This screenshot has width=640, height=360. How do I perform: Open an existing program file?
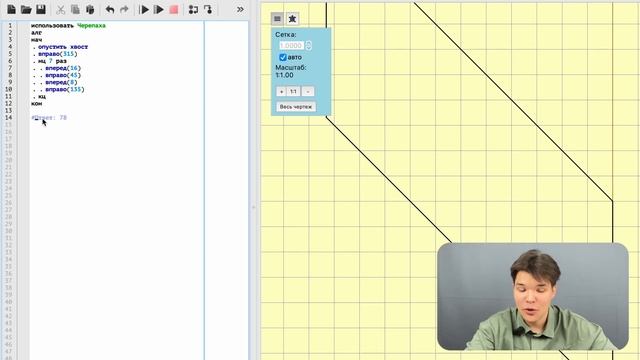tap(26, 9)
